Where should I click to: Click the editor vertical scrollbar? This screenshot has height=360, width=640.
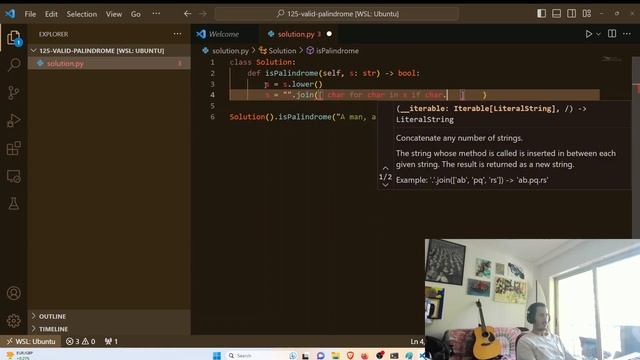(x=636, y=147)
